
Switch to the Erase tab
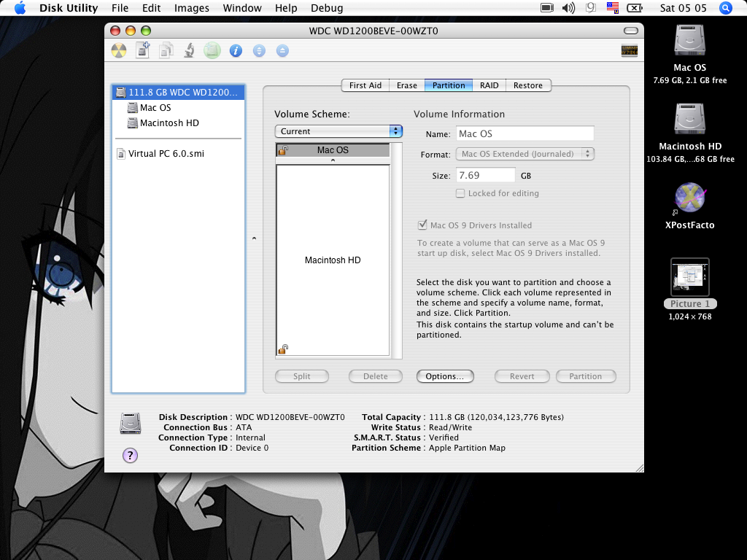coord(407,85)
